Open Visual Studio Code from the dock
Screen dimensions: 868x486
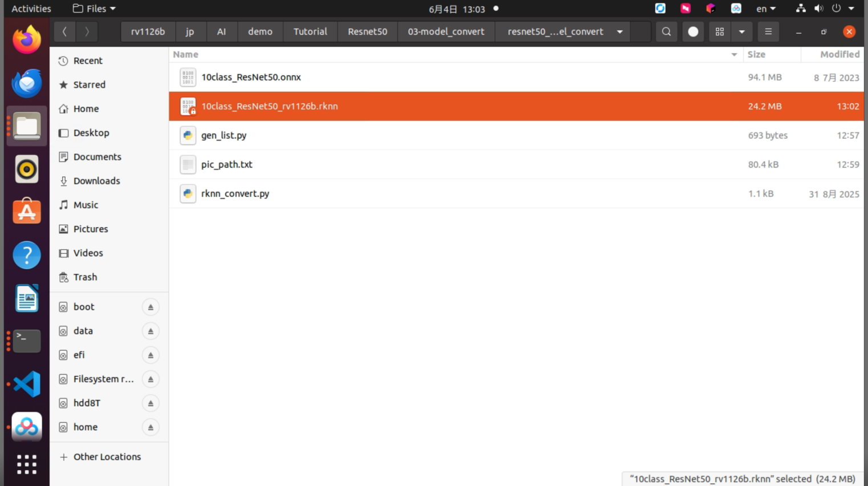(27, 384)
